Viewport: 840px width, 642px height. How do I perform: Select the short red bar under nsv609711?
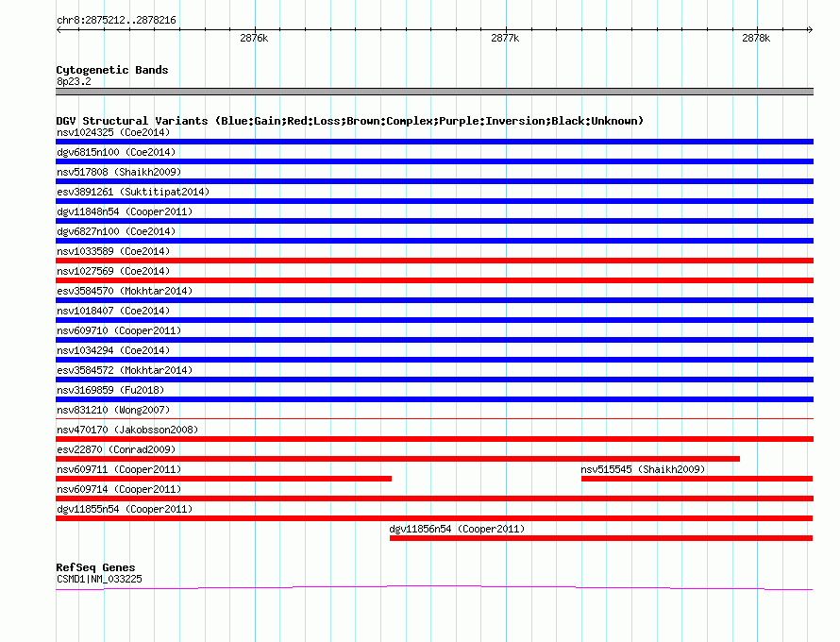click(x=224, y=479)
